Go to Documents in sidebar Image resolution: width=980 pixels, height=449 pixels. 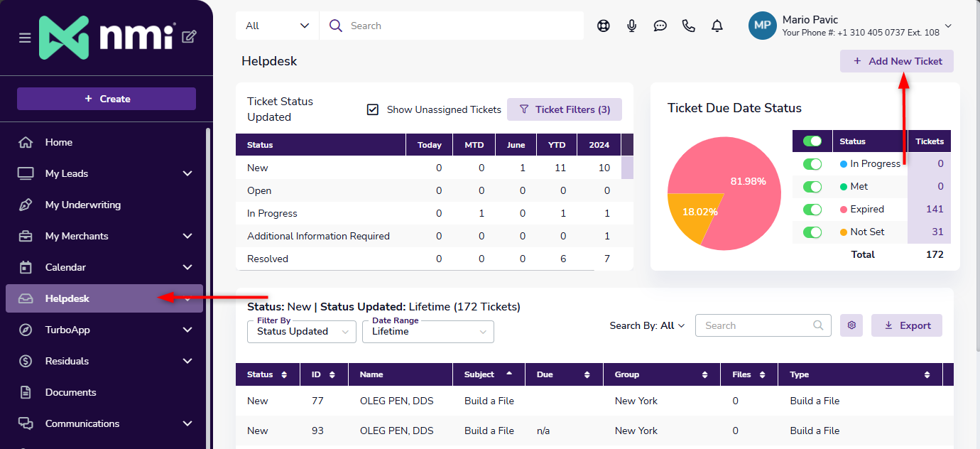[x=70, y=392]
